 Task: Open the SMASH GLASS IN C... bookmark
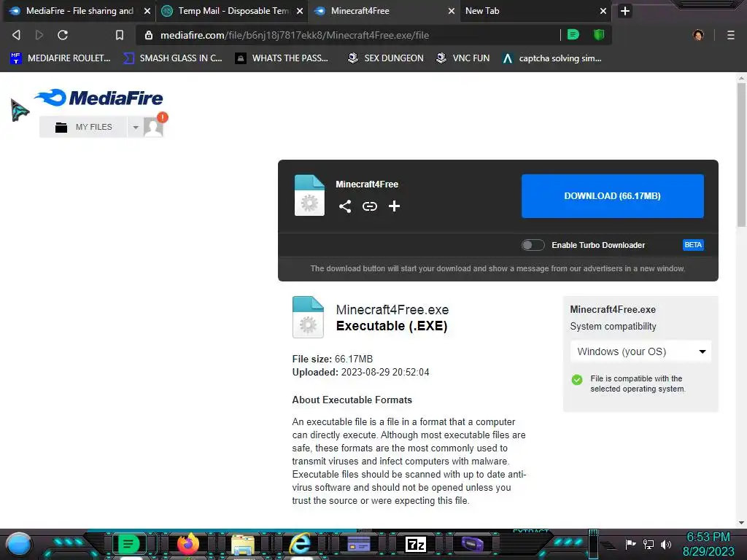pyautogui.click(x=172, y=58)
